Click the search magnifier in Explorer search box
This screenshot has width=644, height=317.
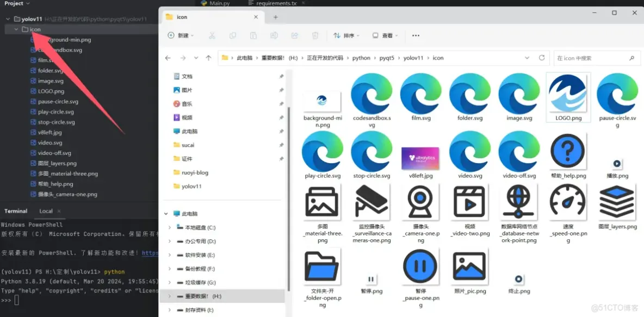tap(631, 58)
